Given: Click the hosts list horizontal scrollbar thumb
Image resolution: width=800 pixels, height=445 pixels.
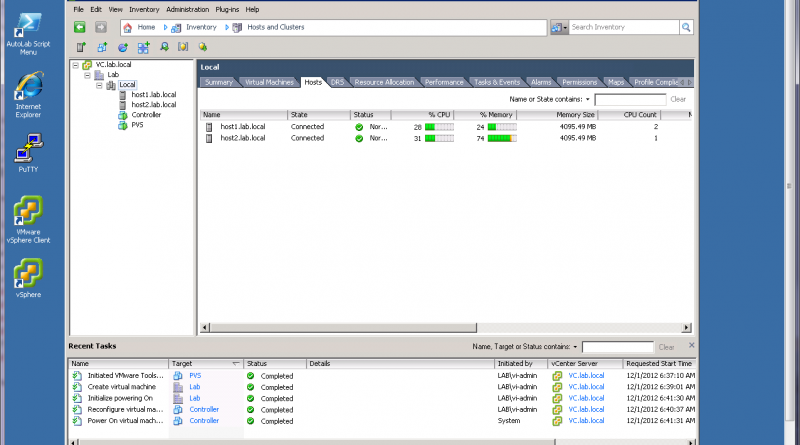Looking at the screenshot, I should 343,328.
